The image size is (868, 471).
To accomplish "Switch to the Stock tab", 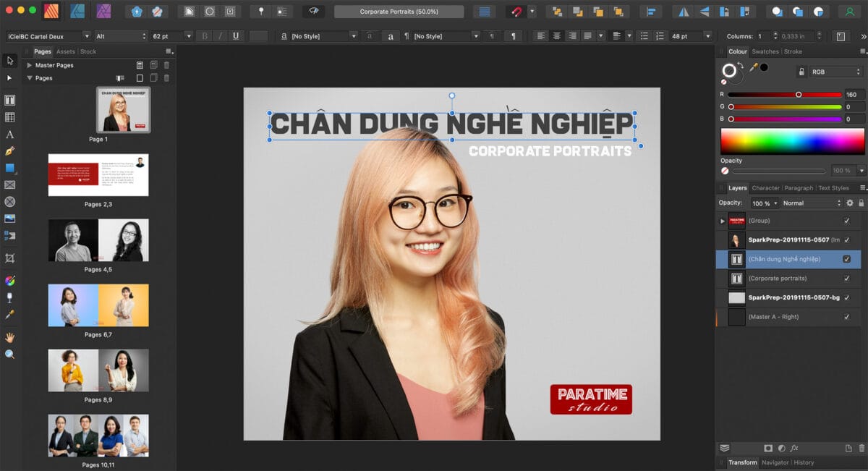I will 88,51.
